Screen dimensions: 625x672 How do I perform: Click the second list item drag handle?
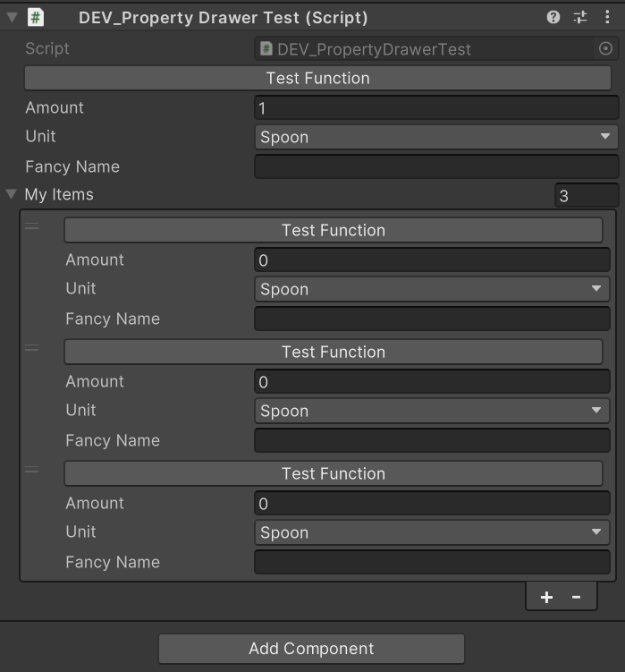32,348
